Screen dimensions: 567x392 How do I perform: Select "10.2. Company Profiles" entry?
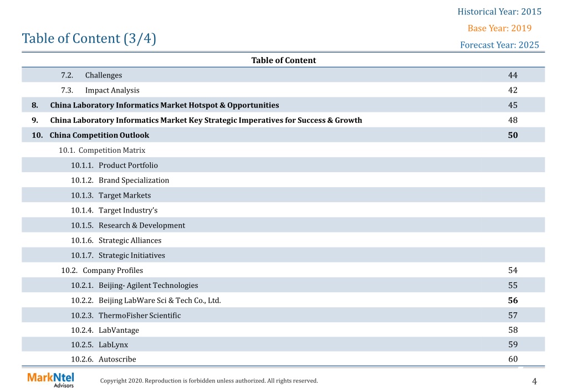coord(102,270)
